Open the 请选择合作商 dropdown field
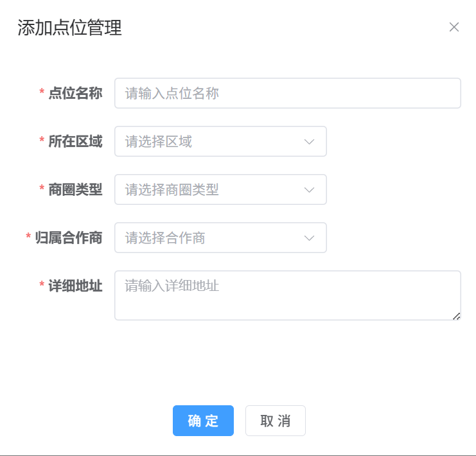Screen dimensions: 476x456 point(212,238)
